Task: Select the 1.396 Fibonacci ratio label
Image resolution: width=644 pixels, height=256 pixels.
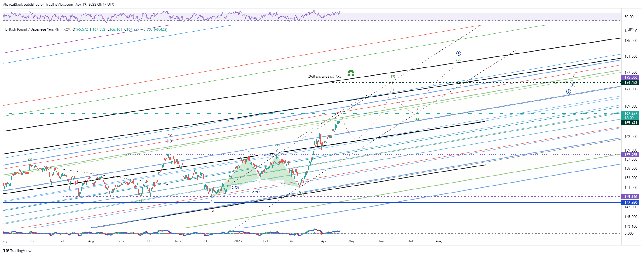Action: [x=280, y=183]
